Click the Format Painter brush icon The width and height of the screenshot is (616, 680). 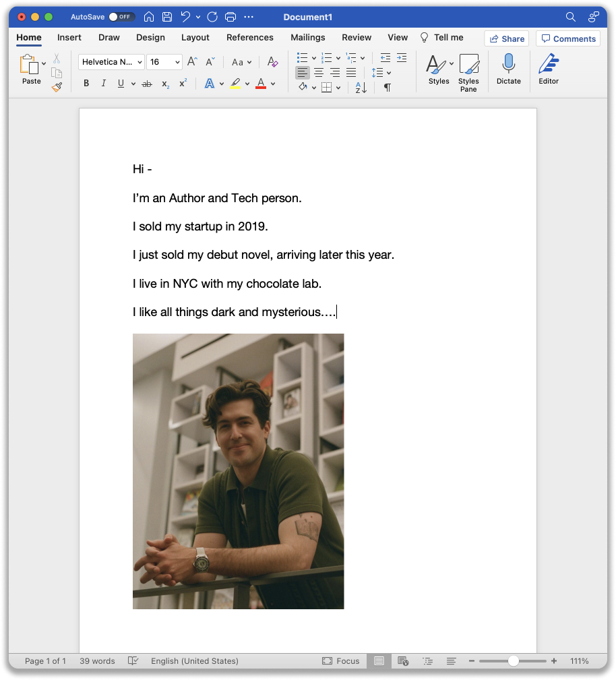point(57,87)
